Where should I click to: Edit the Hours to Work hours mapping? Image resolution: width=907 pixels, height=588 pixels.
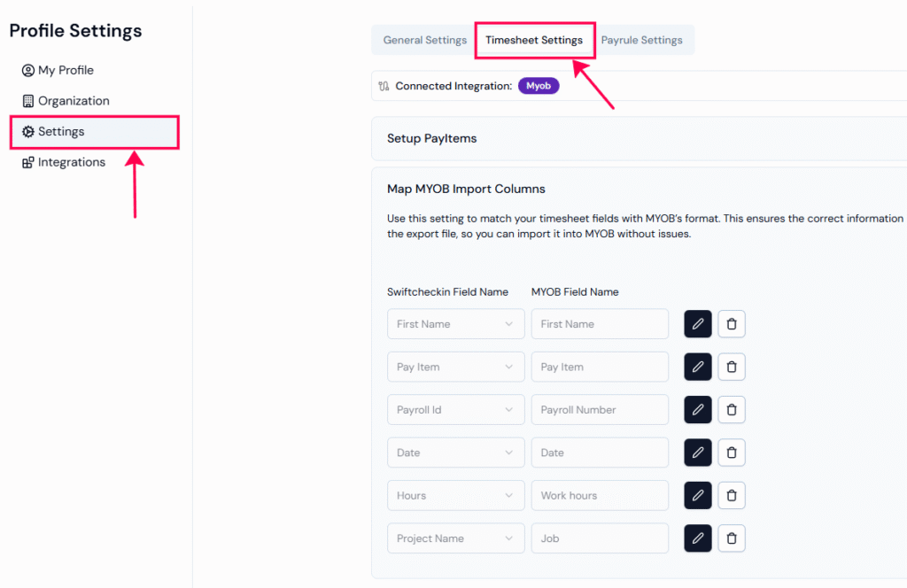point(698,496)
